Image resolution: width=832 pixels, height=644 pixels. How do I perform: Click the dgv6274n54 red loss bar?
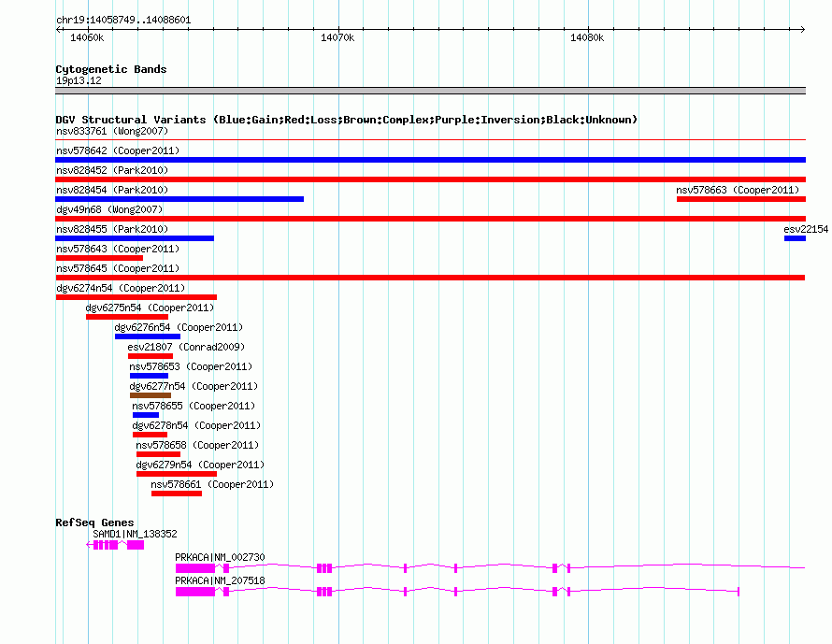pos(136,297)
